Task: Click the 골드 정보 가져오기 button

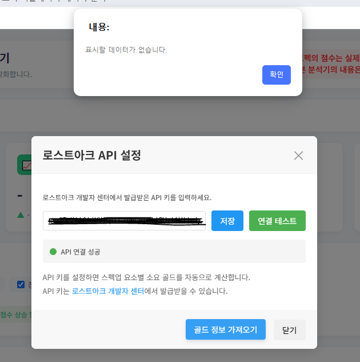Action: tap(226, 330)
